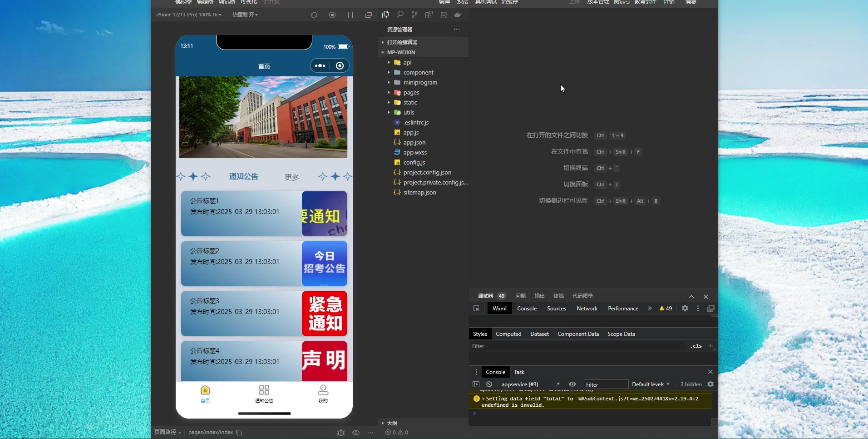Click the console Filter input field
The image size is (868, 439).
(x=605, y=384)
